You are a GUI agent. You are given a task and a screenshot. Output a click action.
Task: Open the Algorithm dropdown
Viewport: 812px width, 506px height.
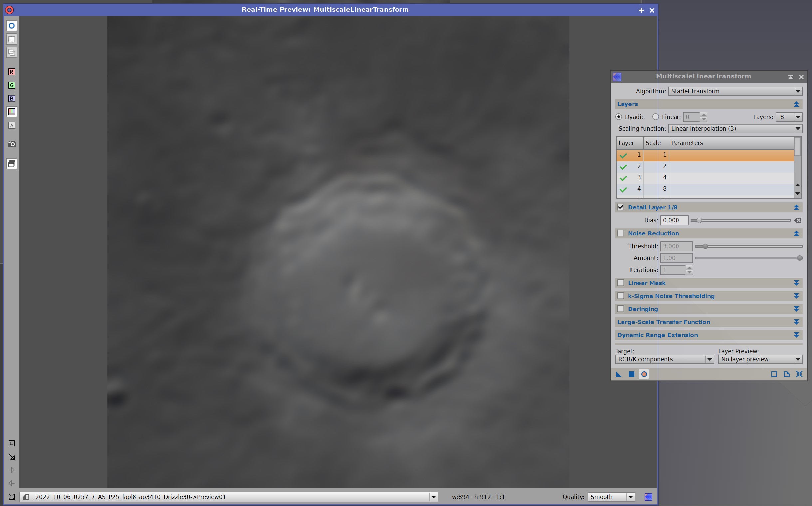[735, 91]
